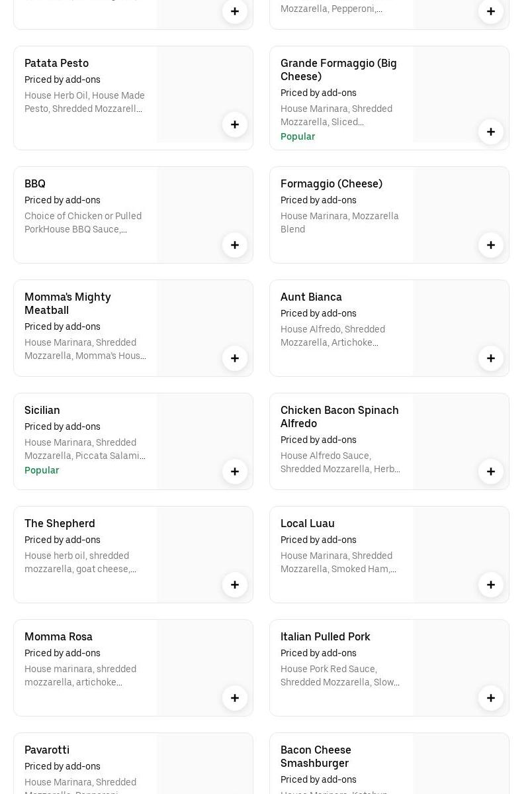532x794 pixels.
Task: Open Bacon Cheese Smashburger item details
Action: [316, 756]
